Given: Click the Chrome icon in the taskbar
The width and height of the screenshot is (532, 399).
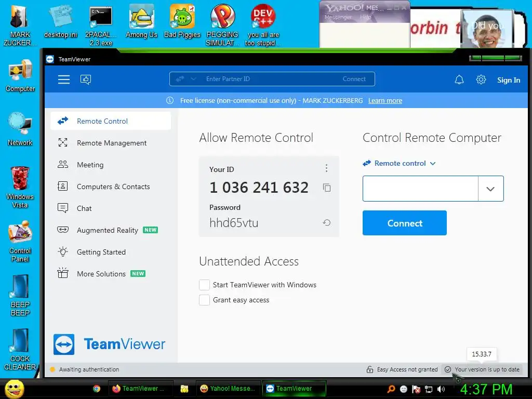Looking at the screenshot, I should [x=97, y=389].
